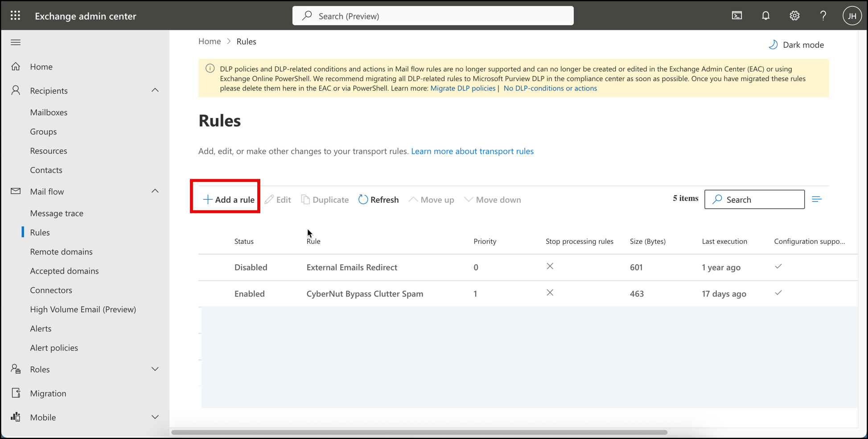Click the JH account avatar
Image resolution: width=868 pixels, height=439 pixels.
coord(852,15)
